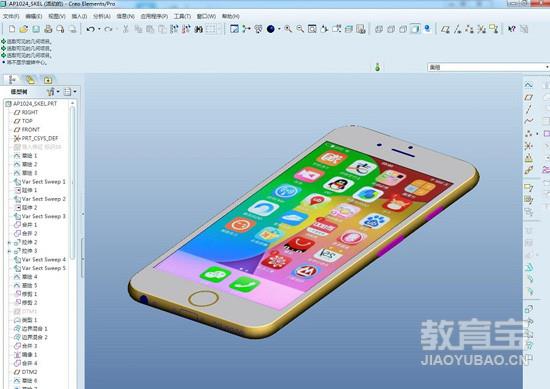Switch to the Model Tree tab

click(x=12, y=80)
